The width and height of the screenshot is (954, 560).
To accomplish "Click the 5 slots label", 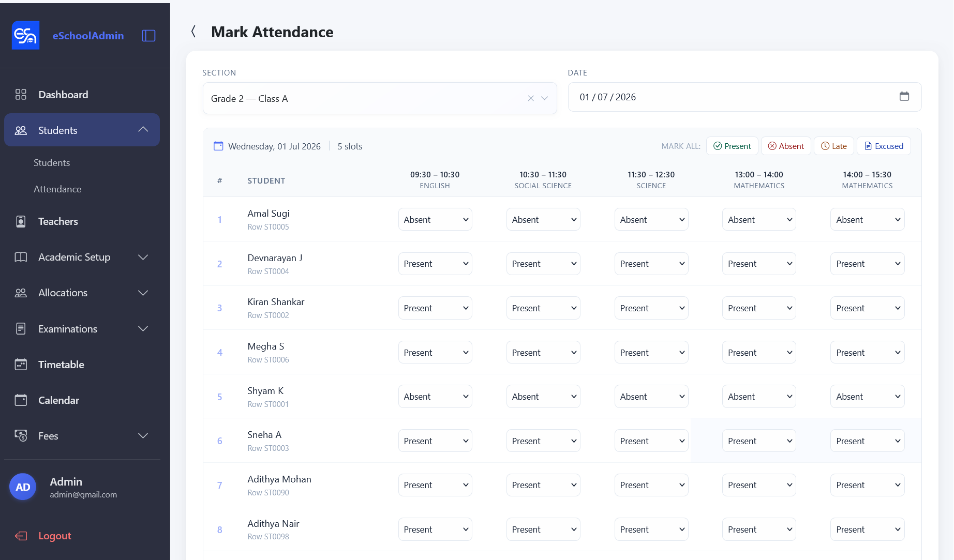I will point(350,146).
